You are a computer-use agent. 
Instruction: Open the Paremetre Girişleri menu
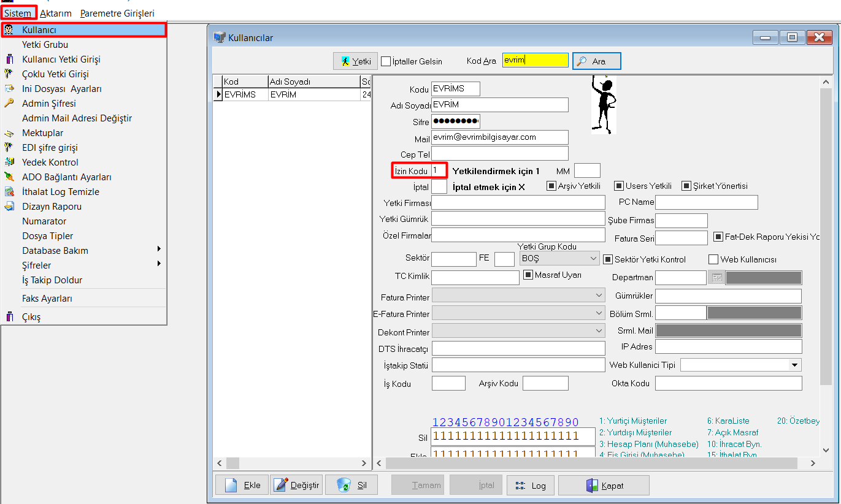[117, 13]
